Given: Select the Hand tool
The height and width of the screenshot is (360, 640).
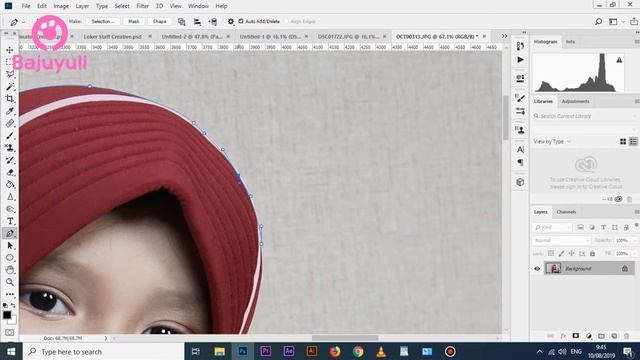Looking at the screenshot, I should (10, 270).
